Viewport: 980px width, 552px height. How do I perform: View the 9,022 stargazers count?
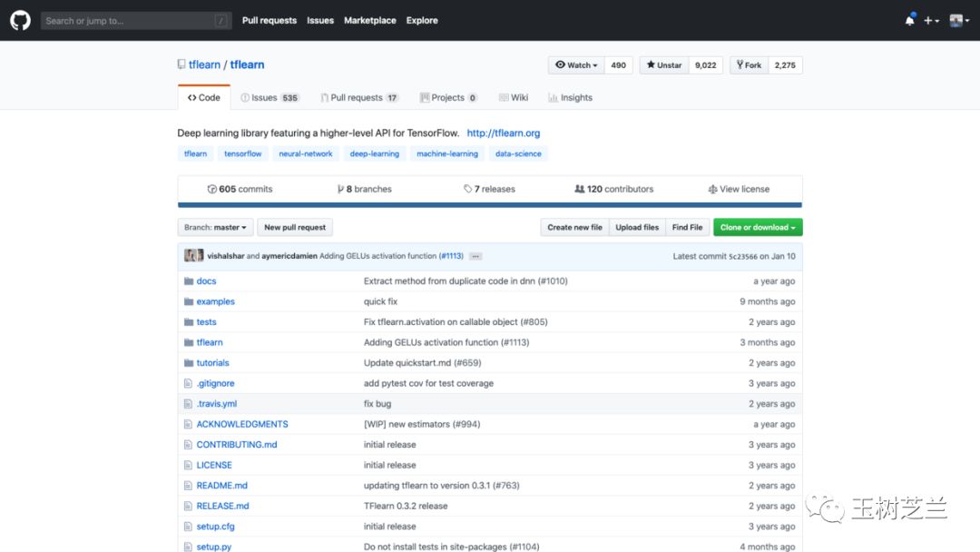click(x=706, y=65)
